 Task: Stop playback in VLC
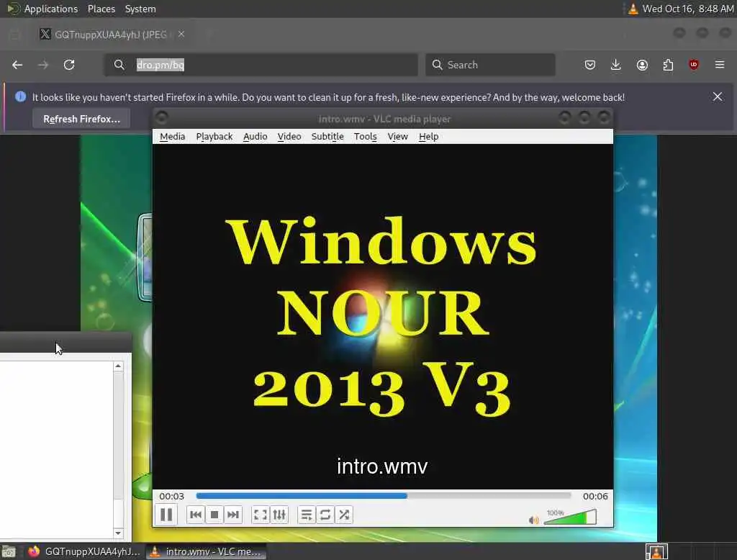click(x=214, y=515)
